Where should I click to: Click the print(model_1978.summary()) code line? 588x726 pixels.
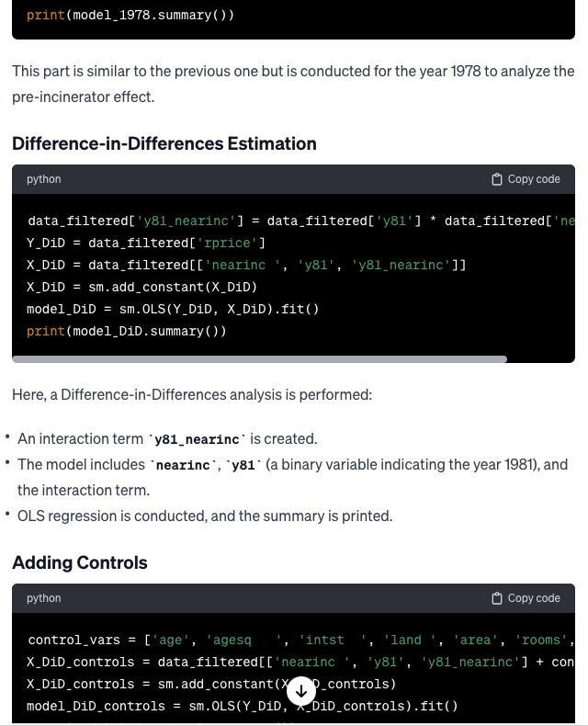[x=130, y=15]
